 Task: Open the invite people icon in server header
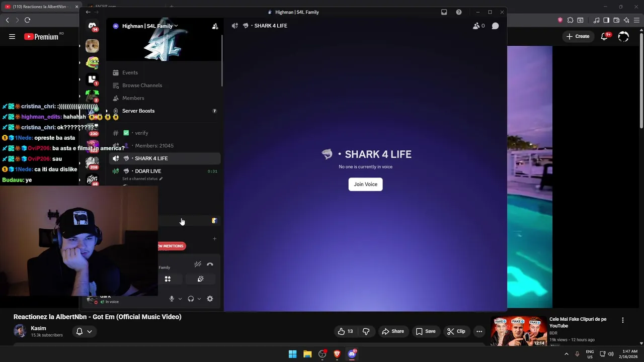(x=215, y=26)
